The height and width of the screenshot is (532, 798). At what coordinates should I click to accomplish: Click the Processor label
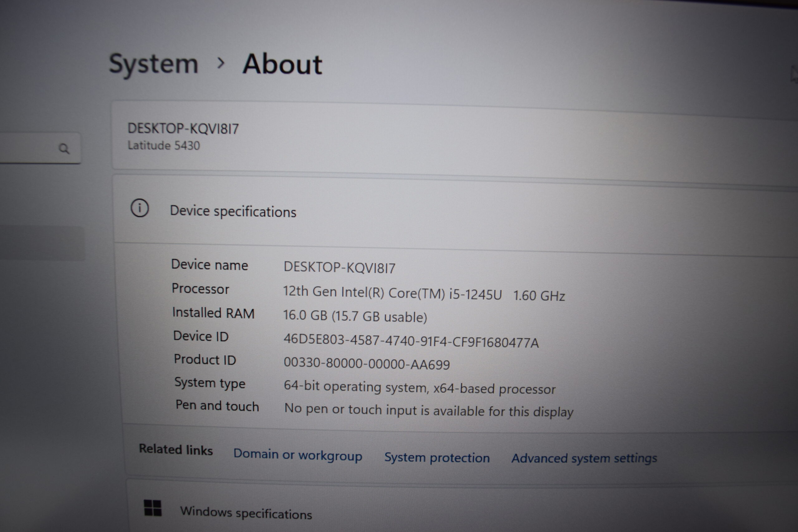tap(200, 289)
